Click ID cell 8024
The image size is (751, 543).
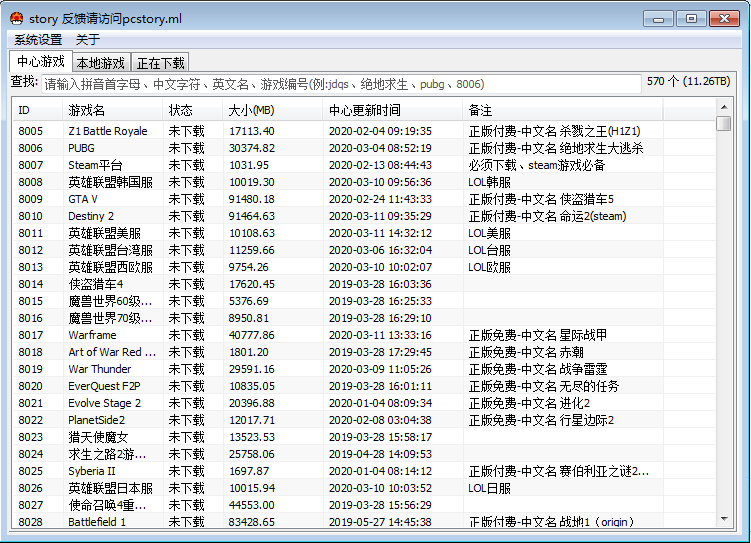31,454
